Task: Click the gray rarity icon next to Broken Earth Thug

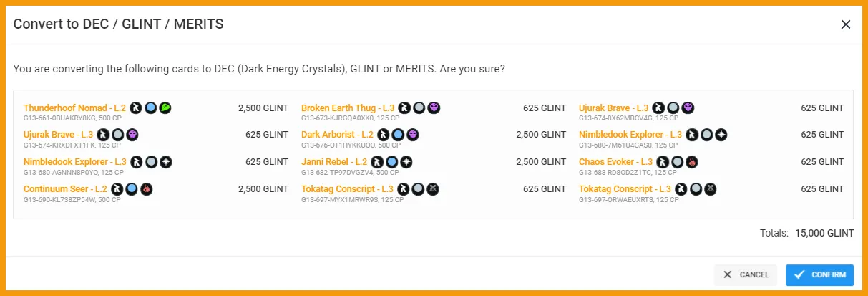Action: click(x=419, y=108)
